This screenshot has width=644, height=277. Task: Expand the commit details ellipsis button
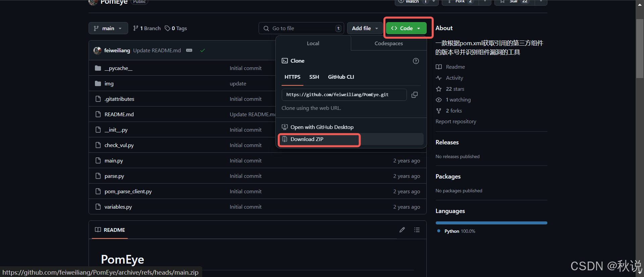coord(189,50)
